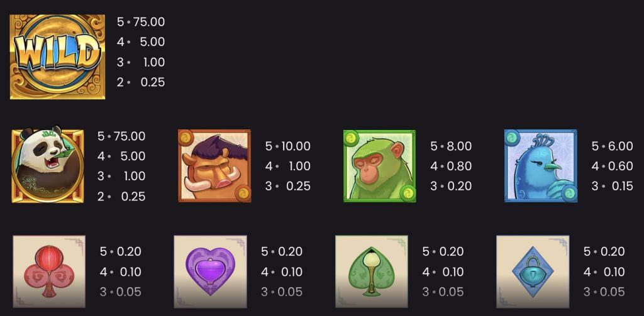The height and width of the screenshot is (316, 644).
Task: Select the boar's 5 • 10.00 payout
Action: 287,146
